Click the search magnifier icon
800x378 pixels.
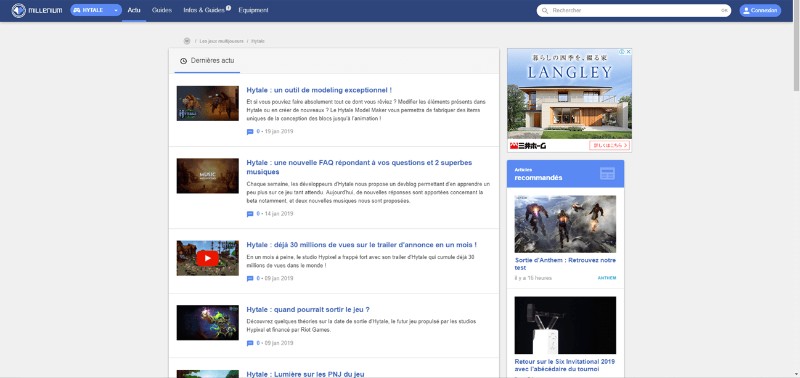(x=545, y=10)
